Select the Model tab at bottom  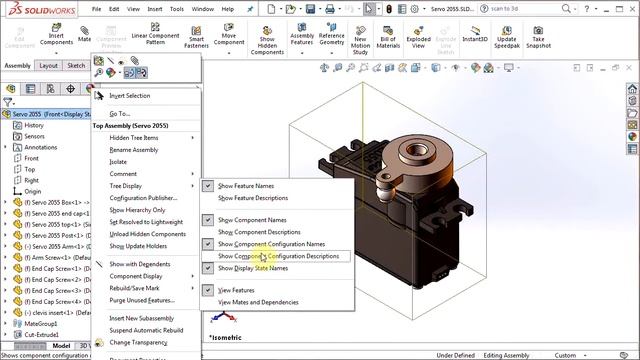pos(61,346)
